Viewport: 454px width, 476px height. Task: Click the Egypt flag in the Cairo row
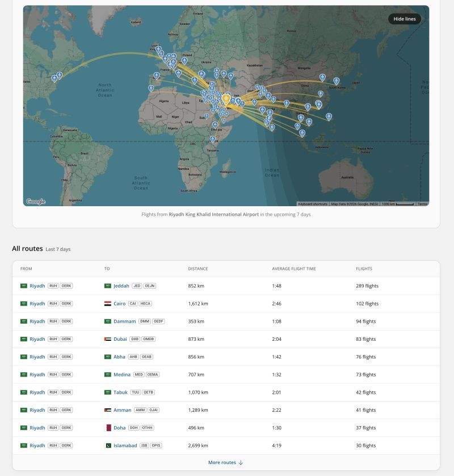[x=108, y=303]
